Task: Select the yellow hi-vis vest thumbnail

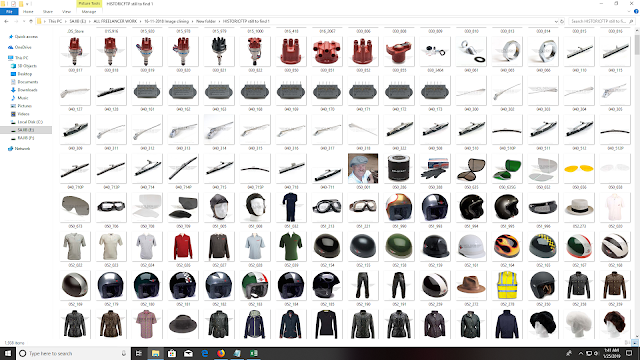Action: tap(507, 285)
